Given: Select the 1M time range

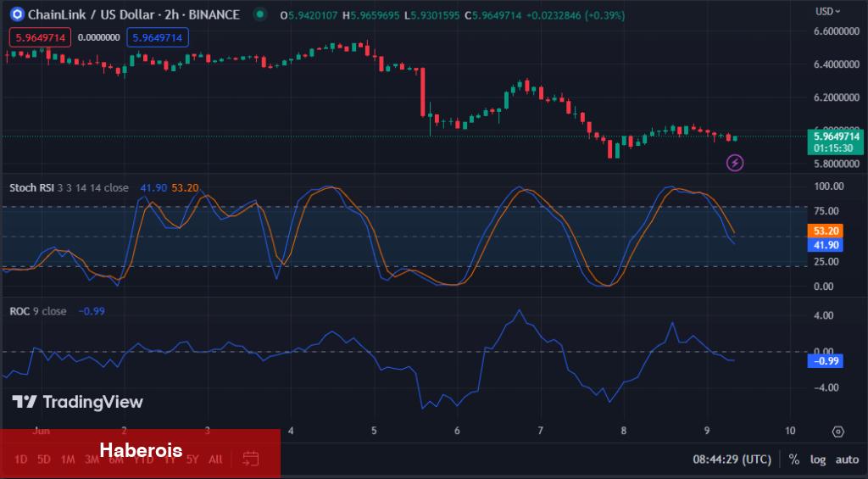Looking at the screenshot, I should 68,459.
